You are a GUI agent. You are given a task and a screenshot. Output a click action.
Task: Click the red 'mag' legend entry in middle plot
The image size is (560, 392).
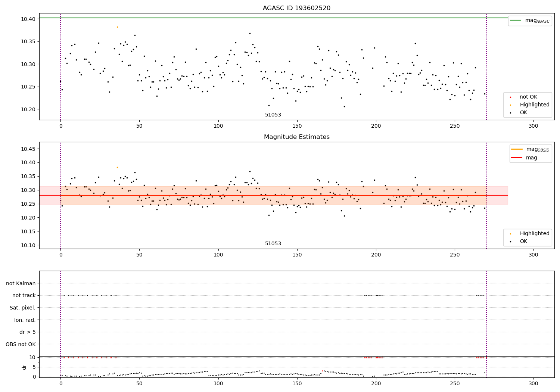click(524, 158)
